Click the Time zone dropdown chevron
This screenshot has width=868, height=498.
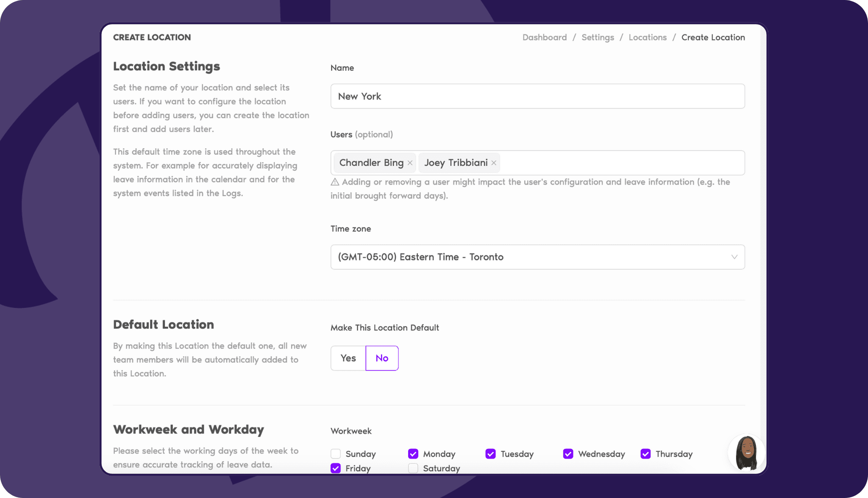click(x=734, y=257)
